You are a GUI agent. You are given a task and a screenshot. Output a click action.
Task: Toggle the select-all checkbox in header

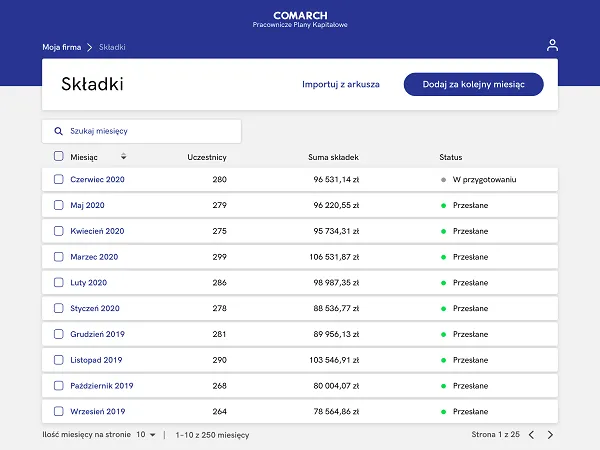tap(59, 156)
